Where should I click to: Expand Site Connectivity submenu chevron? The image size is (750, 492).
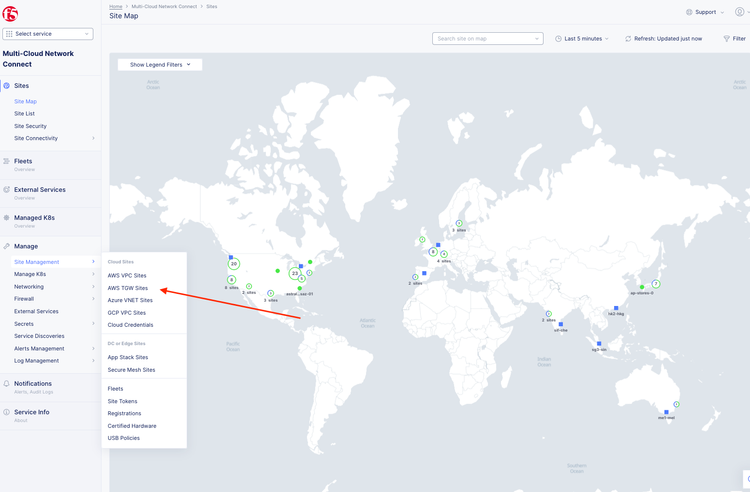pos(93,138)
